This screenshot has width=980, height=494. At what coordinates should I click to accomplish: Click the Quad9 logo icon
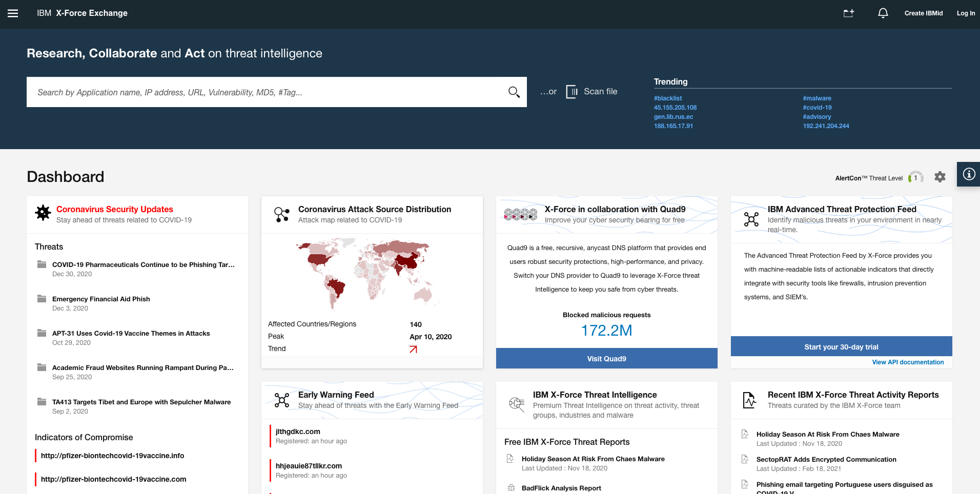(520, 214)
